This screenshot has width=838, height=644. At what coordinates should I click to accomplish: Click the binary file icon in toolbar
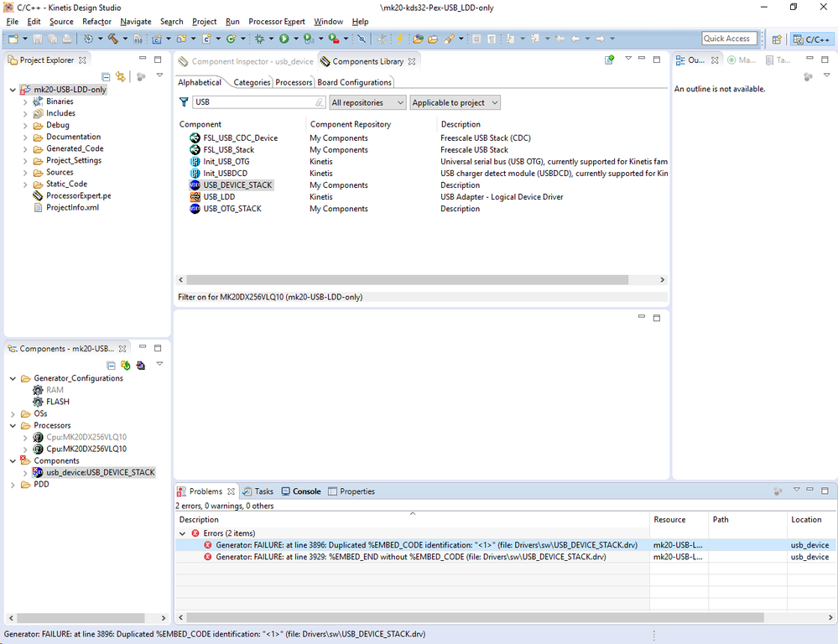coord(138,39)
